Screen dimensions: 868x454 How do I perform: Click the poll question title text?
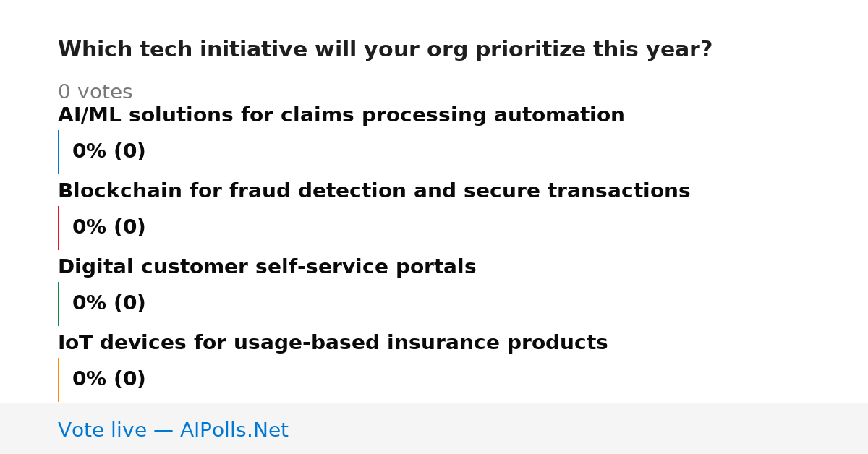coord(385,50)
